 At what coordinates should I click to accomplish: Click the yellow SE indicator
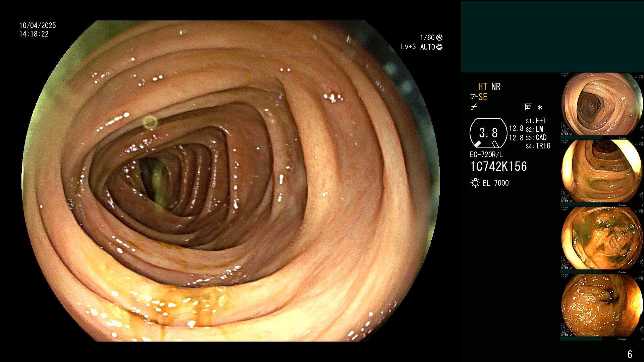tap(483, 97)
